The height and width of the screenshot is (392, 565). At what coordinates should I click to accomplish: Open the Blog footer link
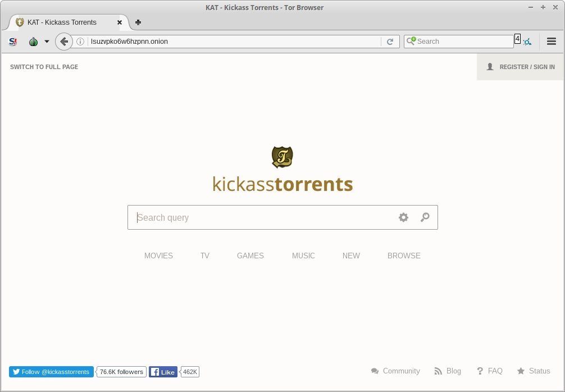(x=448, y=371)
